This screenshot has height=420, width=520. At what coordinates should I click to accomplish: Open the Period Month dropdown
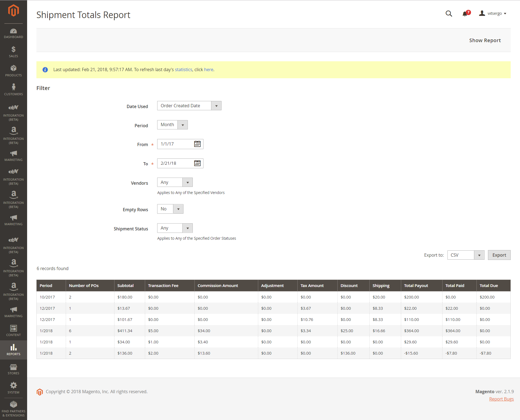(x=173, y=125)
